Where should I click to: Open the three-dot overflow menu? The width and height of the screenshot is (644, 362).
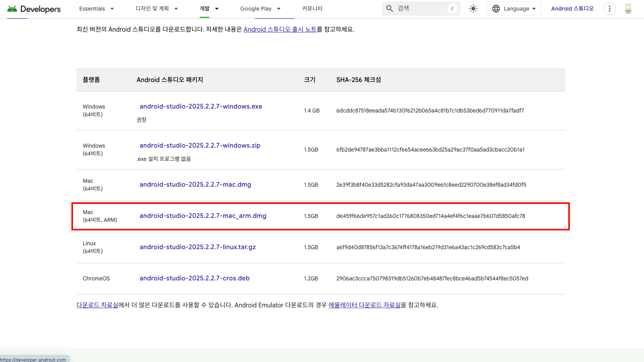pyautogui.click(x=609, y=9)
